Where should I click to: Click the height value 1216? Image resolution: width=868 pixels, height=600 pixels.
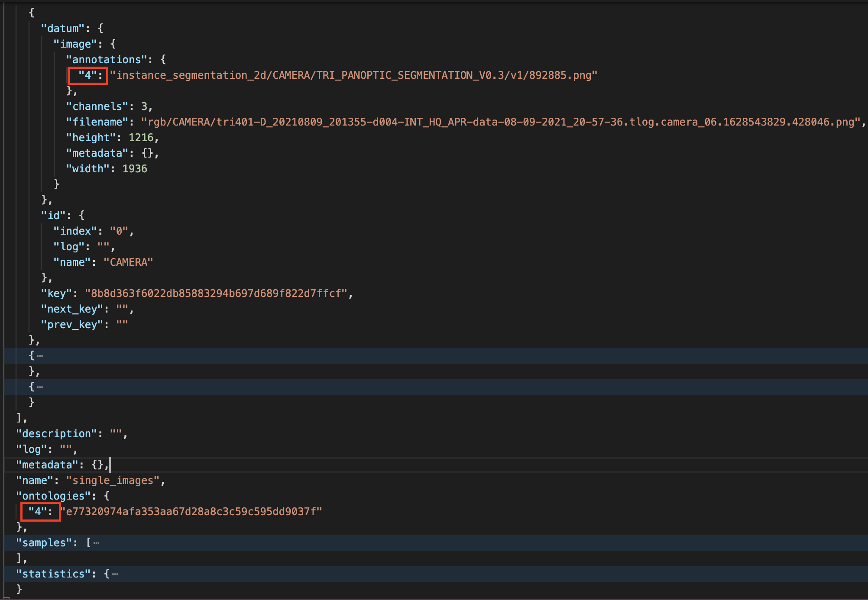pyautogui.click(x=141, y=138)
